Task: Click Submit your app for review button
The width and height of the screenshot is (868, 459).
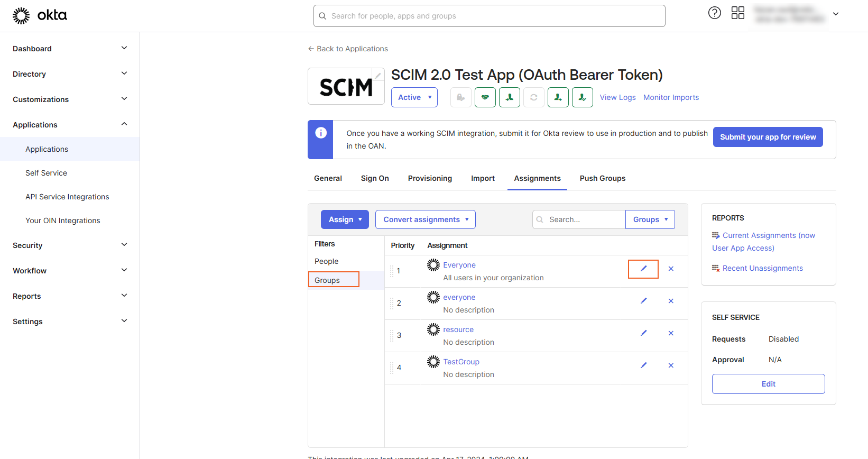Action: coord(768,137)
